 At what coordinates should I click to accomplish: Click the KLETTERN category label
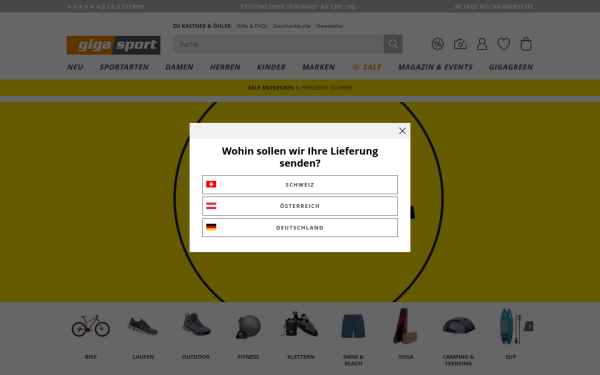pos(300,357)
